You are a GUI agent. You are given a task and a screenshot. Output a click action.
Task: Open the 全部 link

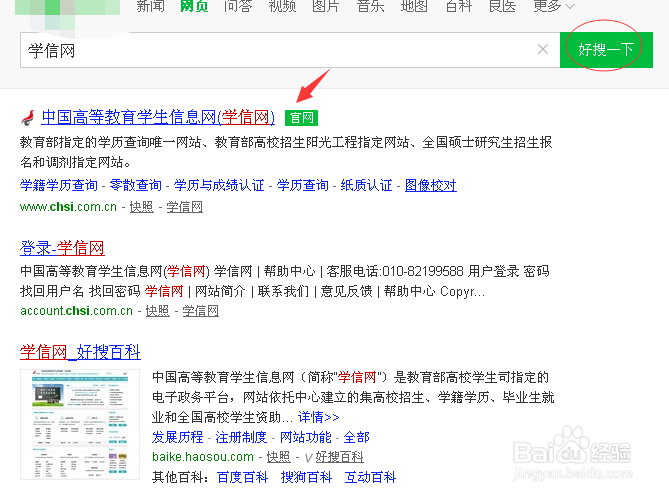pos(356,437)
